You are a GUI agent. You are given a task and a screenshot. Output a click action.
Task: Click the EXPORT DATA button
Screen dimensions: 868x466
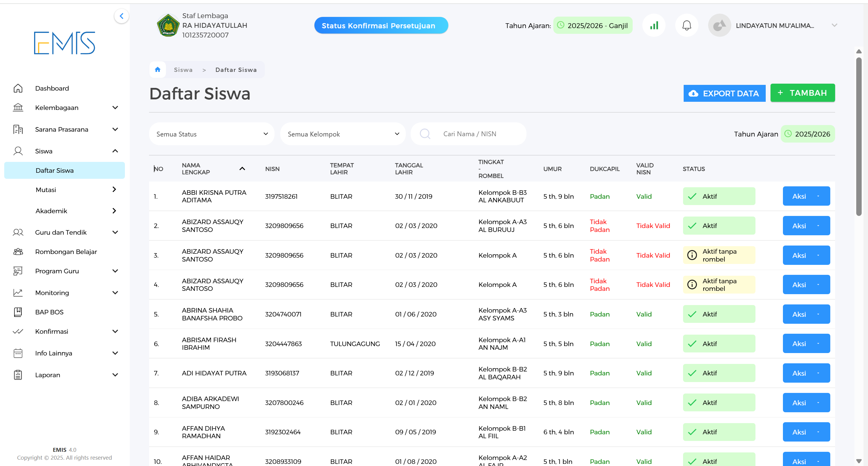(724, 93)
